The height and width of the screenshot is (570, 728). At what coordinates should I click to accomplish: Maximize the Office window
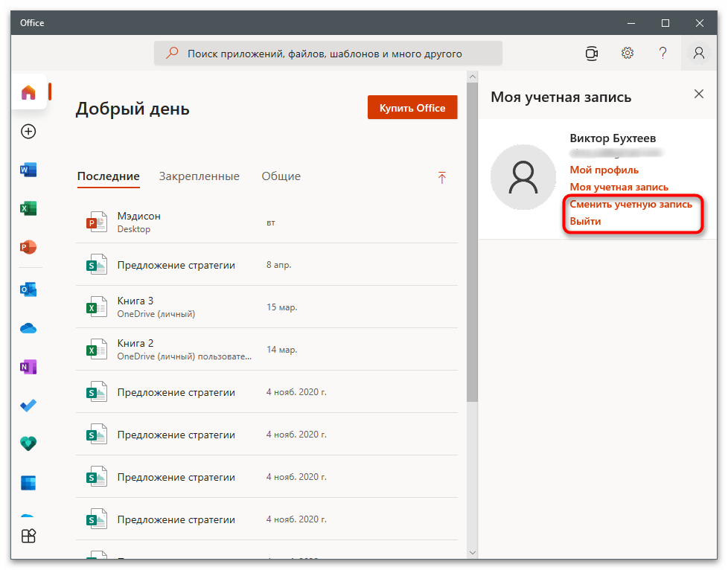(x=665, y=23)
